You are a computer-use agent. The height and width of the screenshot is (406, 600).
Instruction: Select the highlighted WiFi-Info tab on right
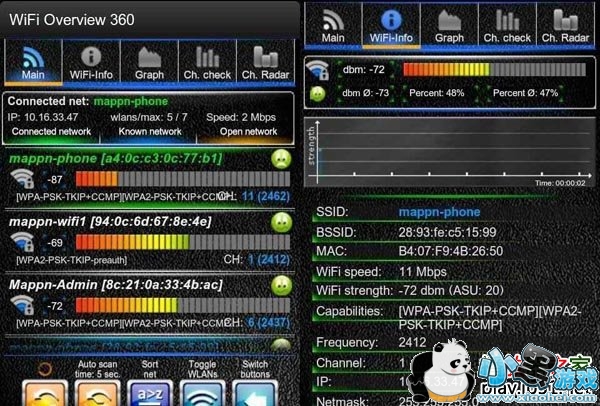(391, 25)
